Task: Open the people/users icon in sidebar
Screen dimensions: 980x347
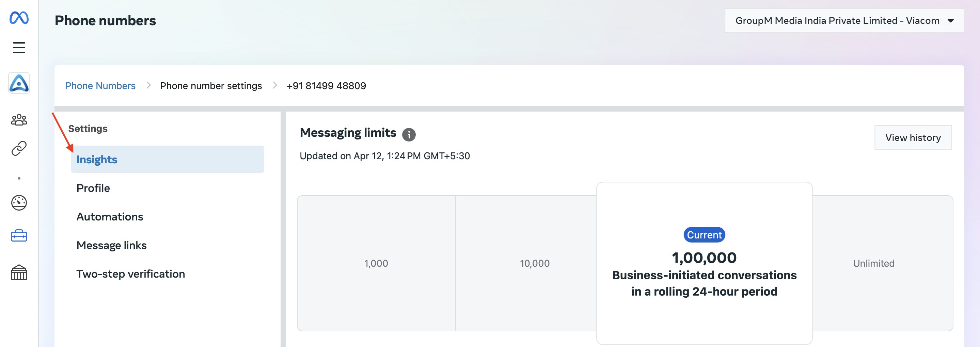Action: (x=19, y=120)
